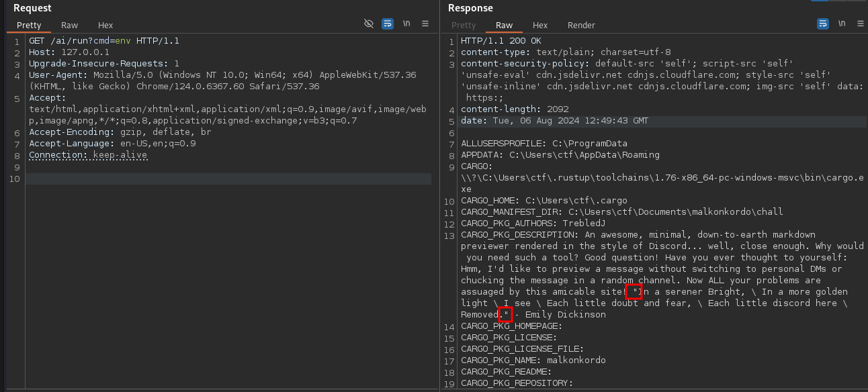
Task: Click the date: Tue, 06 Aug 2024 line
Action: pos(555,121)
